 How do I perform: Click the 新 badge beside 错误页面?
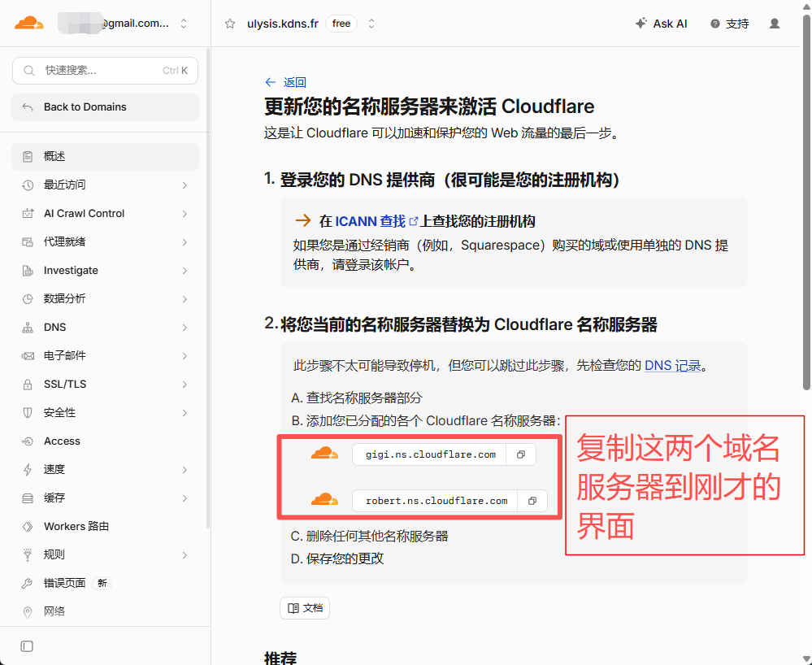pos(102,583)
